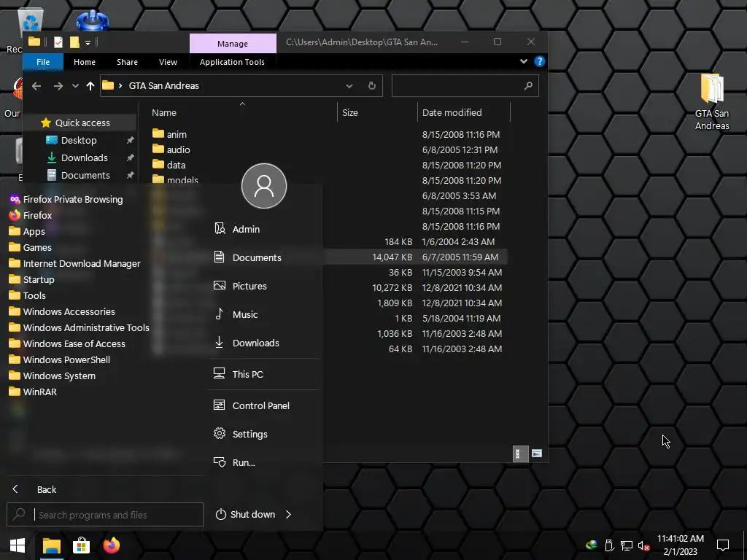Click Properties icon in quick access toolbar
This screenshot has width=747, height=560.
point(58,42)
